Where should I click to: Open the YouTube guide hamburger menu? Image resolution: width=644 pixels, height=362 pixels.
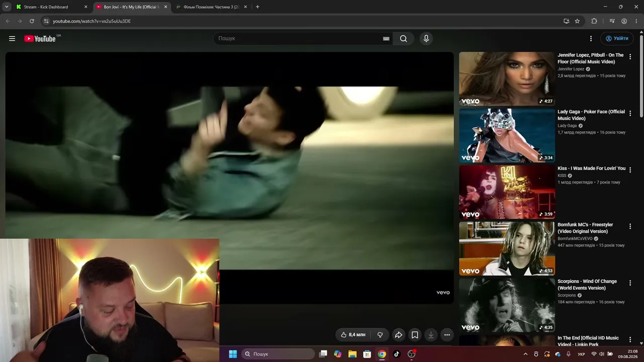pyautogui.click(x=12, y=39)
